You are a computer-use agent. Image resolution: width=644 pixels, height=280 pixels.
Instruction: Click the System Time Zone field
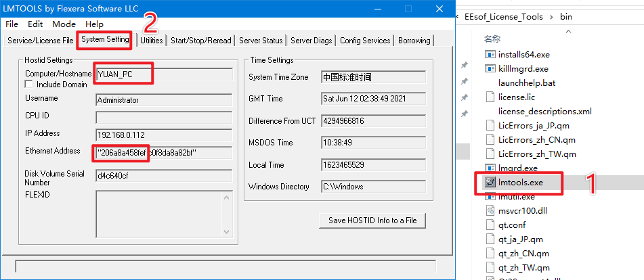pos(373,76)
